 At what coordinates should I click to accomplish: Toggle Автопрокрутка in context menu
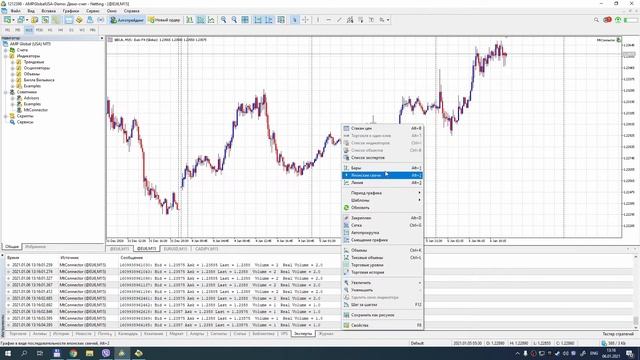point(382,233)
